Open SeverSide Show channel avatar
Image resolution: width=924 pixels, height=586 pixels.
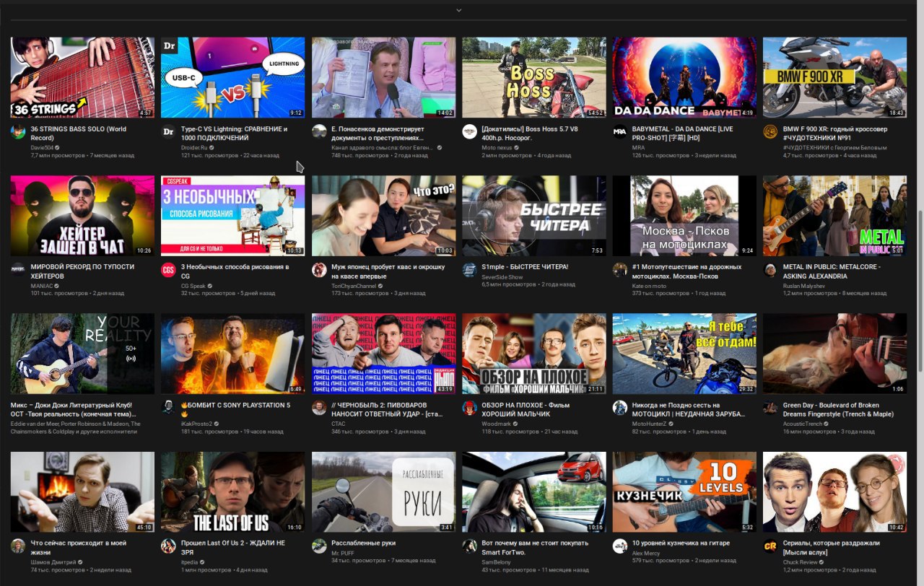(469, 270)
